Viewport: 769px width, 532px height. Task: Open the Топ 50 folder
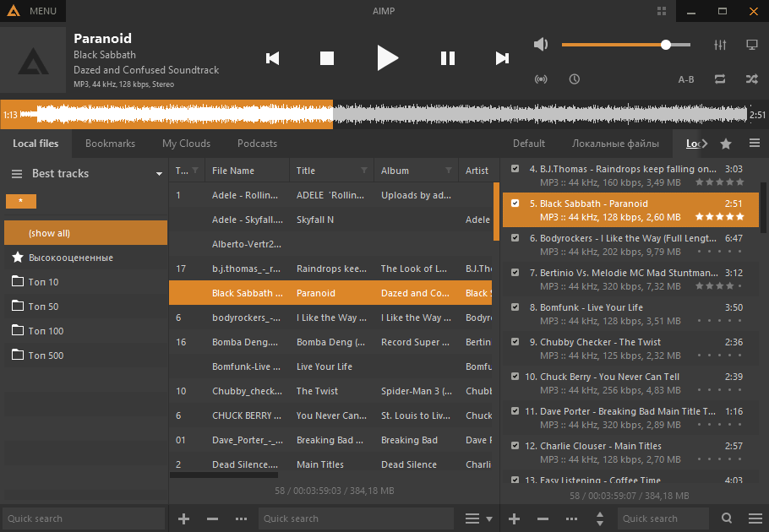tap(86, 307)
